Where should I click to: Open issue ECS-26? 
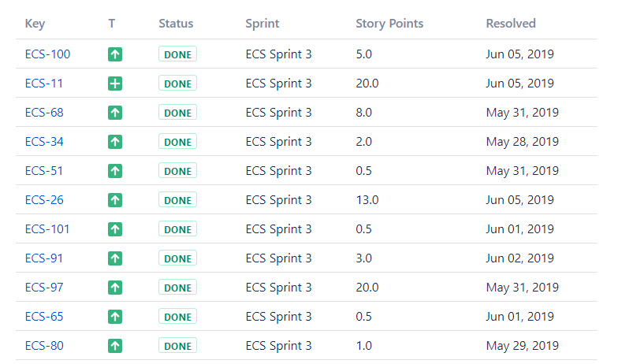pos(44,200)
